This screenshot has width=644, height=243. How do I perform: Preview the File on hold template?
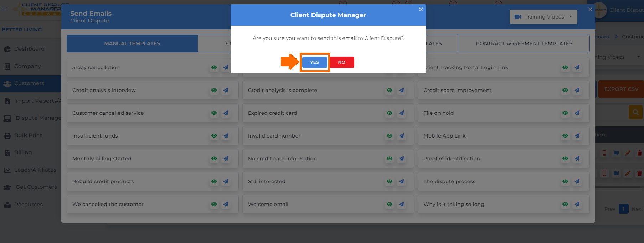[x=565, y=113]
